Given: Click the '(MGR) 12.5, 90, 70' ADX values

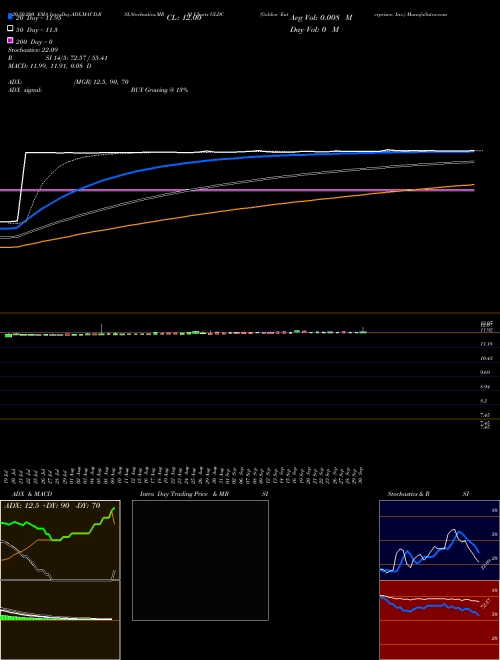Looking at the screenshot, I should [101, 82].
